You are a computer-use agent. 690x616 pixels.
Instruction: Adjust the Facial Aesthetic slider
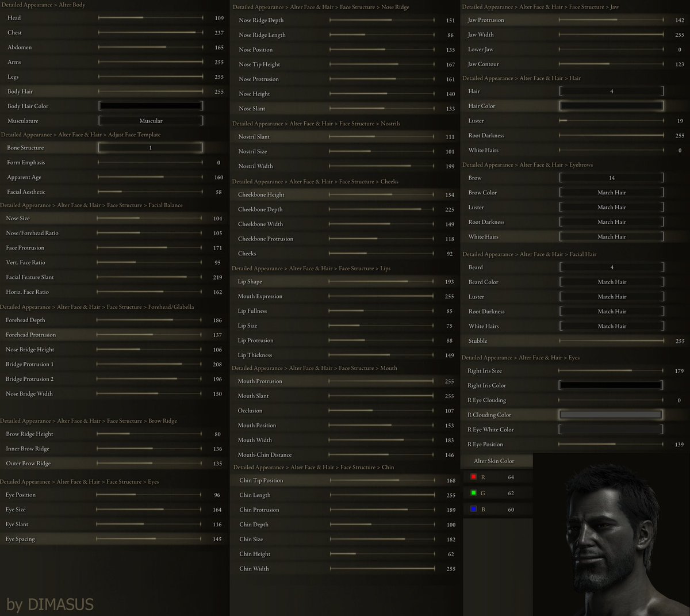(151, 192)
